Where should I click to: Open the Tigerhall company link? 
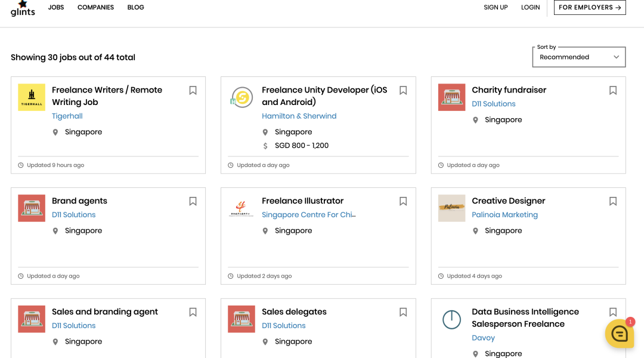point(67,116)
